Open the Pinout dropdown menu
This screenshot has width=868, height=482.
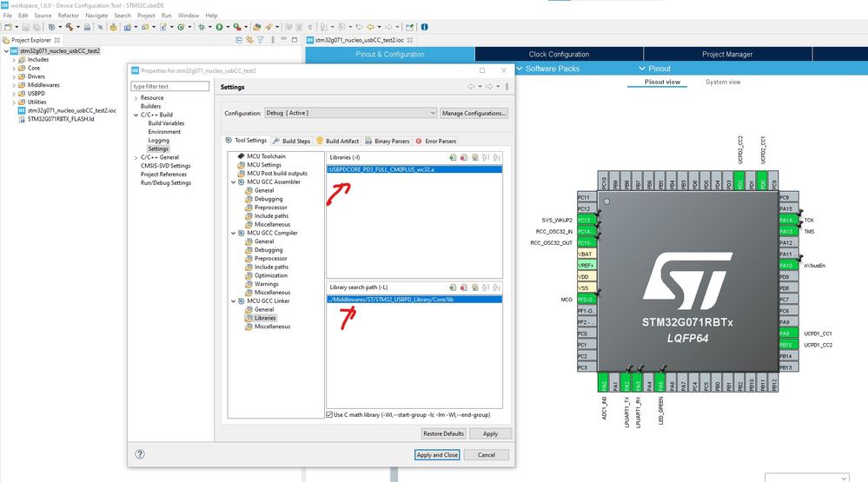(655, 69)
